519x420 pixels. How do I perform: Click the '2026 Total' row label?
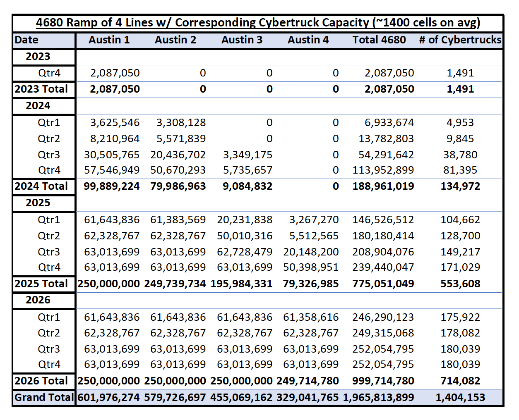click(41, 381)
